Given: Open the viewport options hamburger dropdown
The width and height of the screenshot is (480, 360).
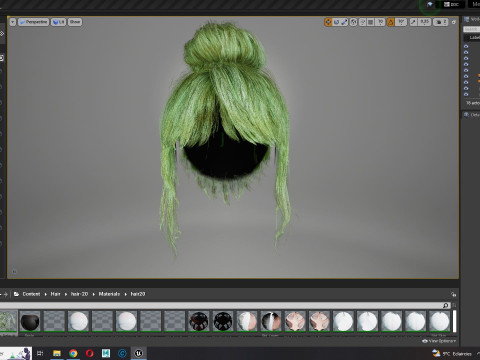Looking at the screenshot, I should [13, 22].
